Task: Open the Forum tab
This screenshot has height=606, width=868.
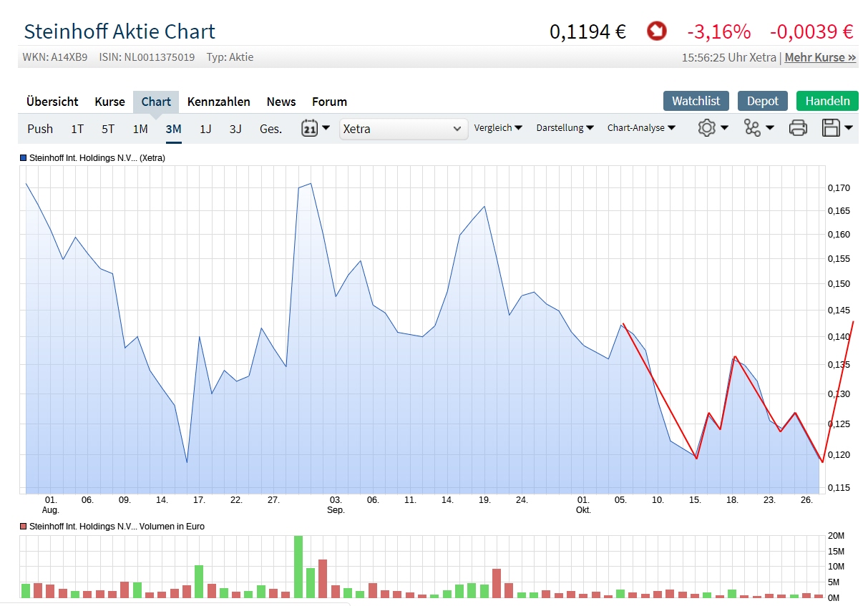Action: [x=329, y=102]
